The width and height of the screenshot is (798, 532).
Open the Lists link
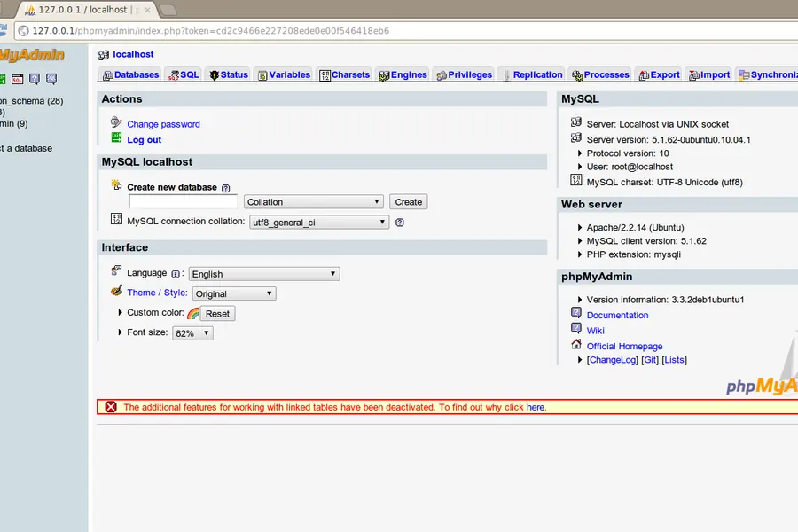675,360
